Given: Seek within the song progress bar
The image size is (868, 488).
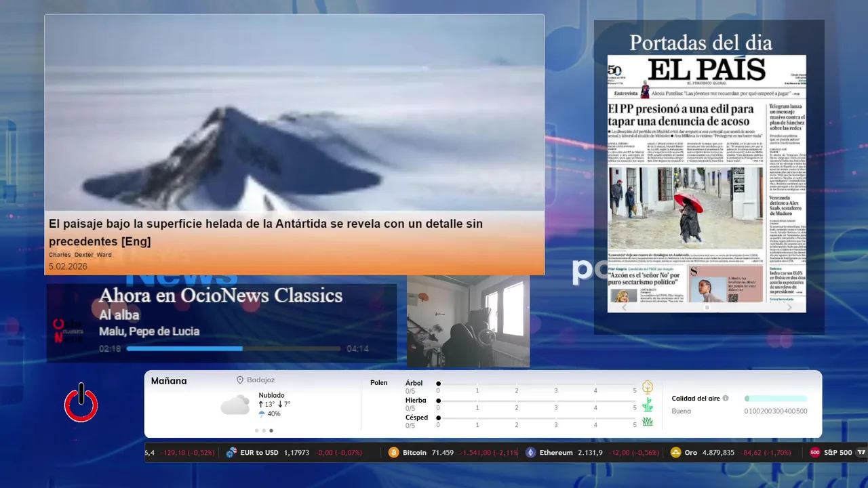Looking at the screenshot, I should point(233,348).
